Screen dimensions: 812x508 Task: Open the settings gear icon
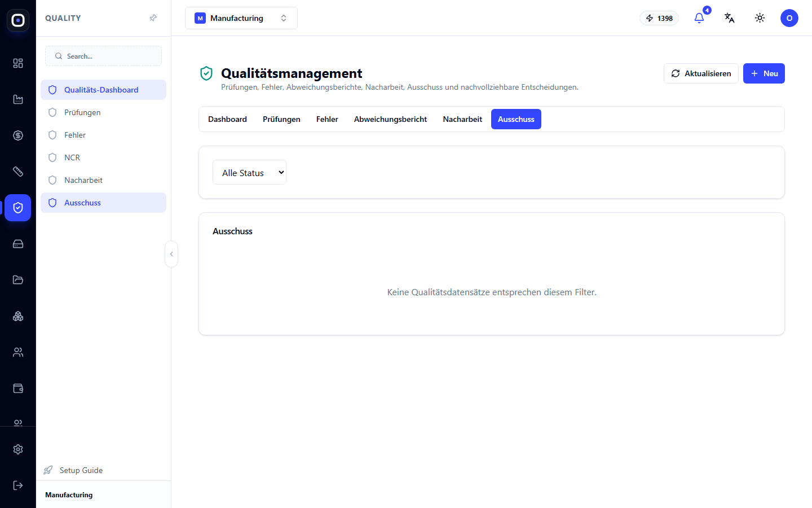tap(18, 449)
